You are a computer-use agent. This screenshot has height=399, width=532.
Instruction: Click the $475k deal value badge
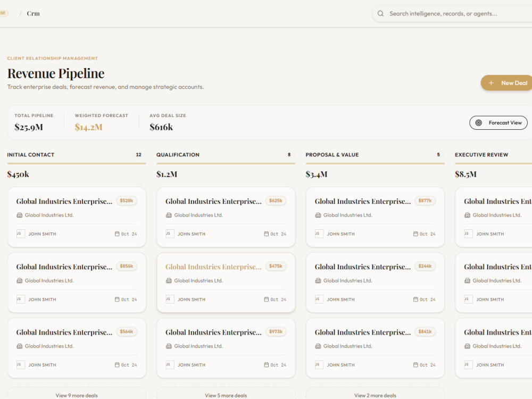tap(276, 267)
